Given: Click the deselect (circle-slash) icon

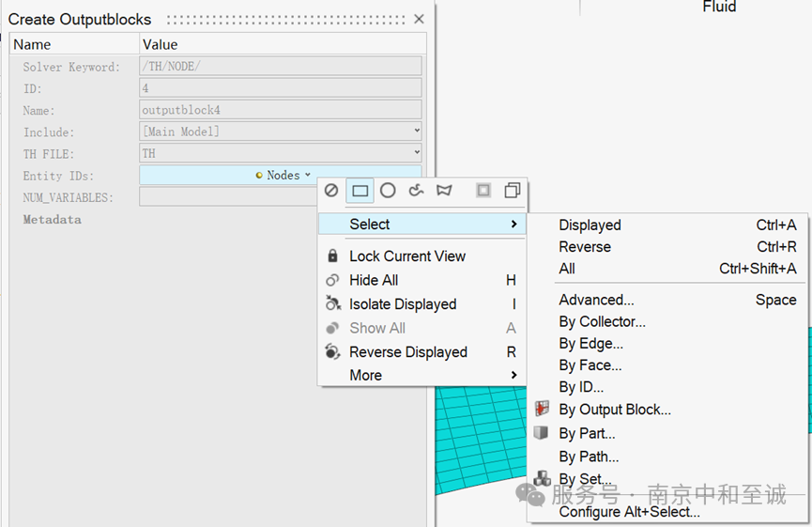Looking at the screenshot, I should click(x=331, y=191).
